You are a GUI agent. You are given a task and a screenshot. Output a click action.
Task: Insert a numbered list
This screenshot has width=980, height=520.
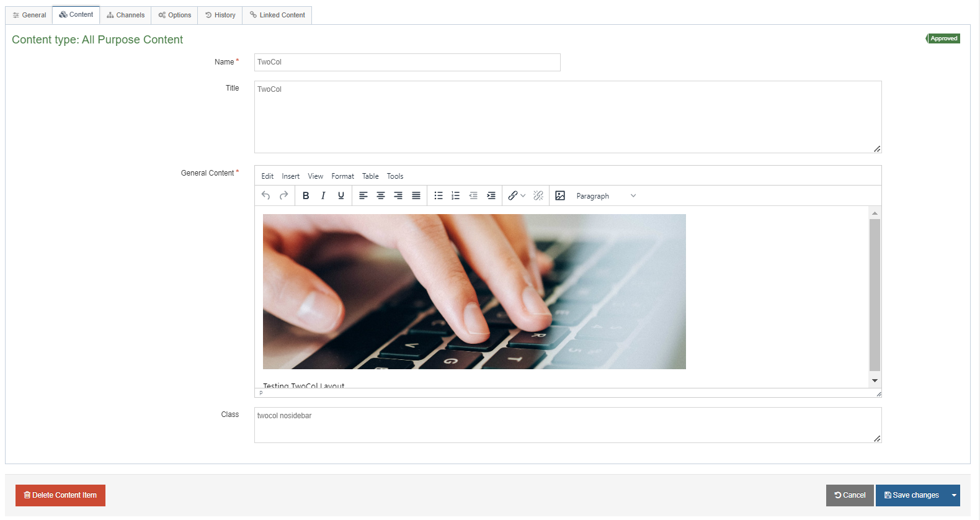click(x=455, y=195)
